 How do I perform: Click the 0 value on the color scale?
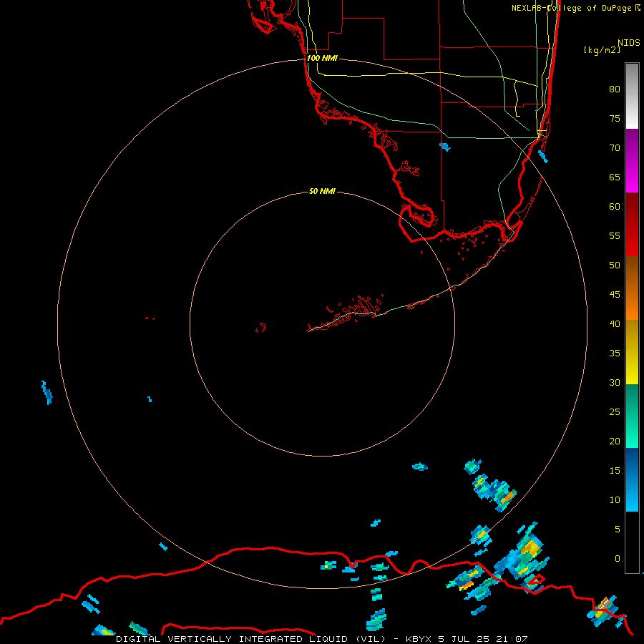(618, 559)
